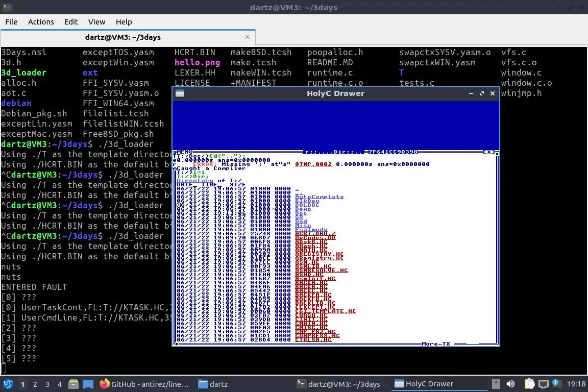The image size is (588, 392).
Task: Click the 3d_loader filename in the terminal listing
Action: click(x=23, y=73)
